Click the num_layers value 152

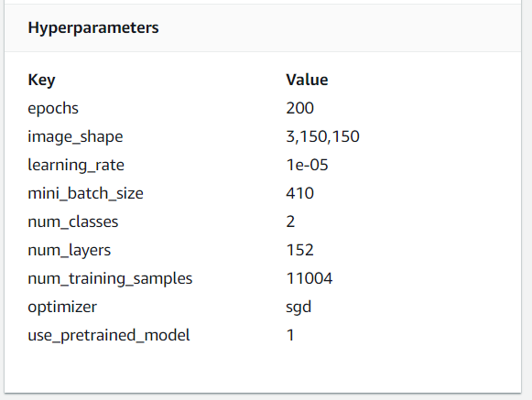299,251
